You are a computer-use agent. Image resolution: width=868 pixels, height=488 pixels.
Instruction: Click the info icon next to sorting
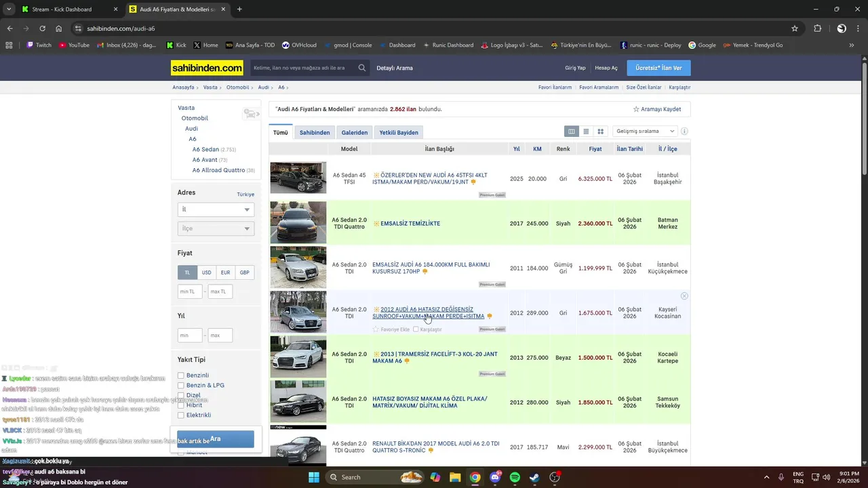coord(684,131)
